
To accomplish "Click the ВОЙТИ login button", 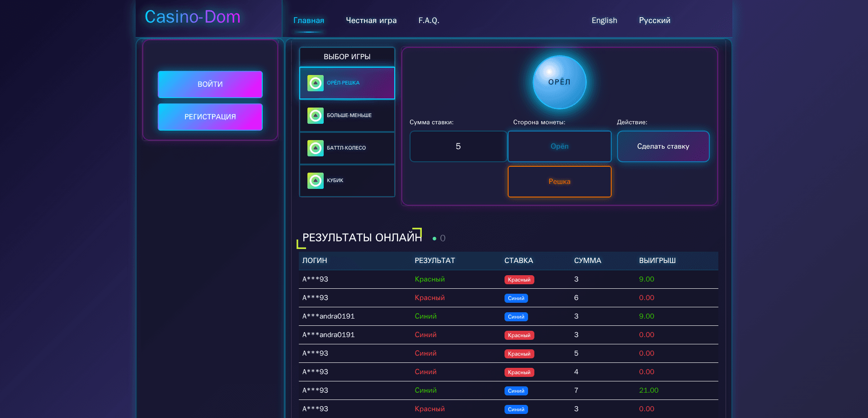I will (x=210, y=85).
